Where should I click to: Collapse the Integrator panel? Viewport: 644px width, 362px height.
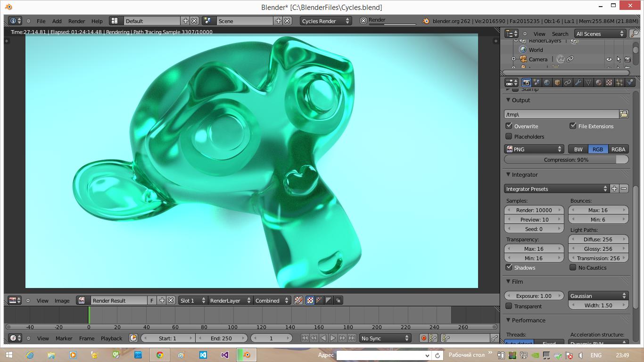[x=508, y=174]
